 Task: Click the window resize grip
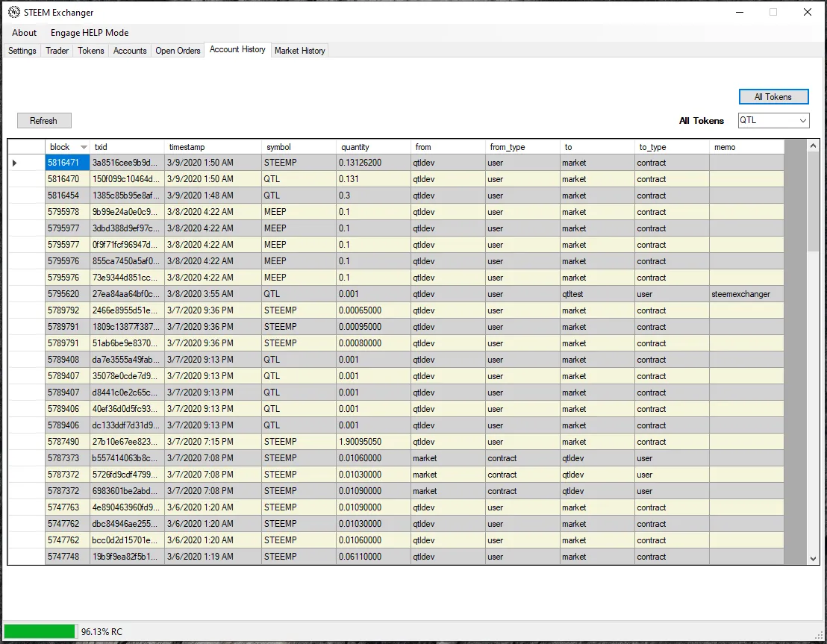820,636
